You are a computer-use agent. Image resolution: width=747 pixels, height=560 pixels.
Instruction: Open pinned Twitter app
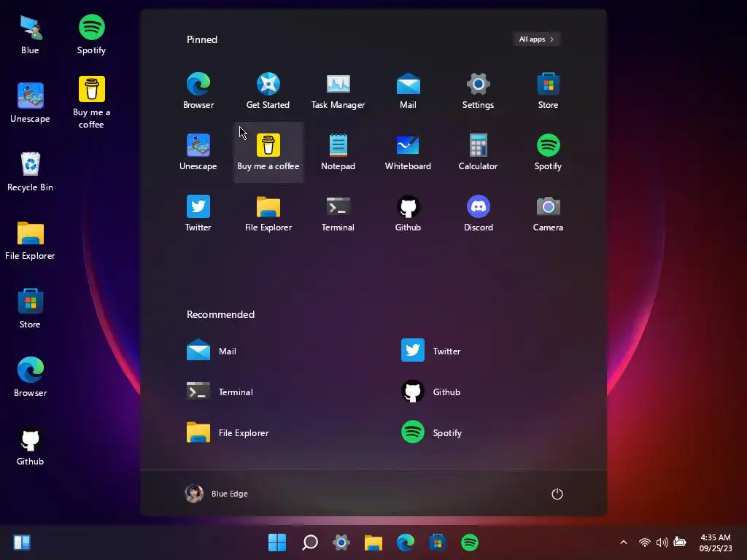click(198, 214)
